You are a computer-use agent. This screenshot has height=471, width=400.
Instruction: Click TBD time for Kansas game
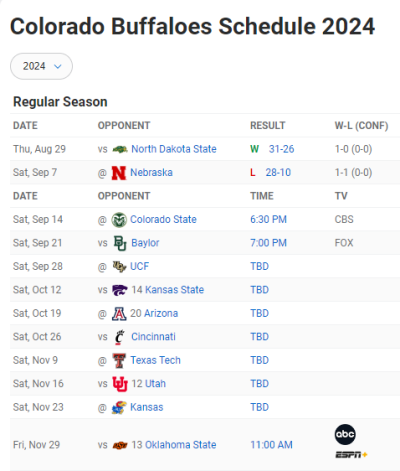pyautogui.click(x=259, y=407)
